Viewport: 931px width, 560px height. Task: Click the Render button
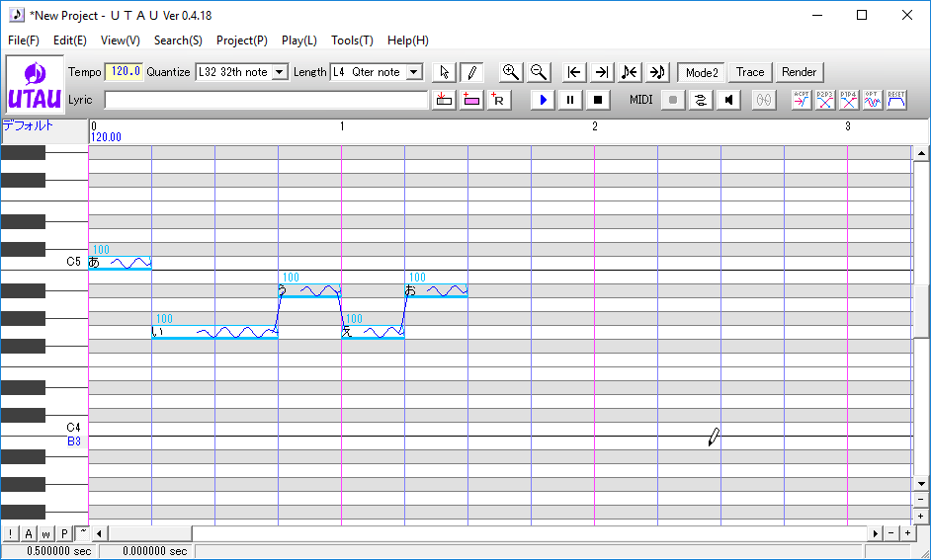799,72
